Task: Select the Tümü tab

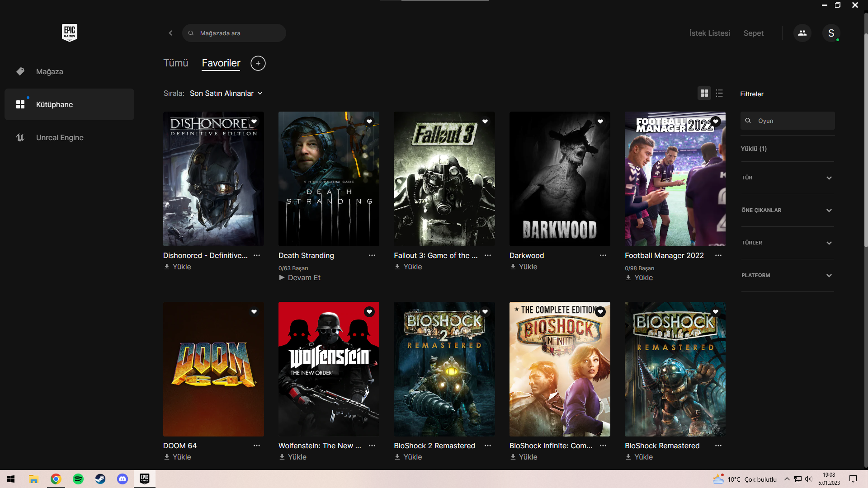Action: [x=175, y=62]
